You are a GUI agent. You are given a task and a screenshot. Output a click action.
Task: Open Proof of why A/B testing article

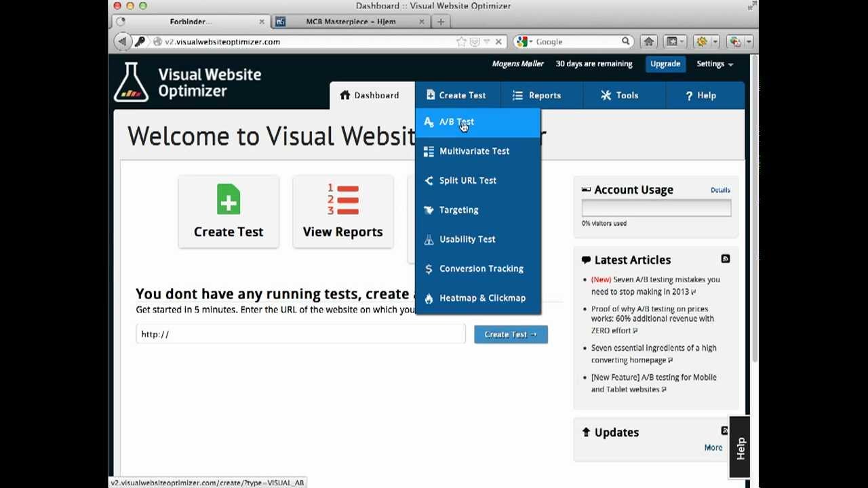tap(652, 319)
